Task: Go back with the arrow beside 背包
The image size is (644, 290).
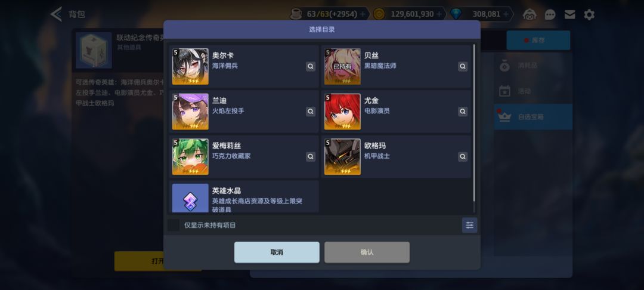Action: coord(56,14)
